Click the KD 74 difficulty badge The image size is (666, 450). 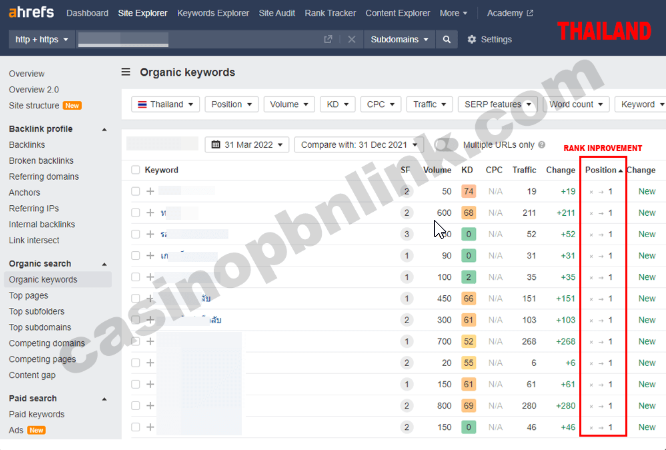pos(468,191)
